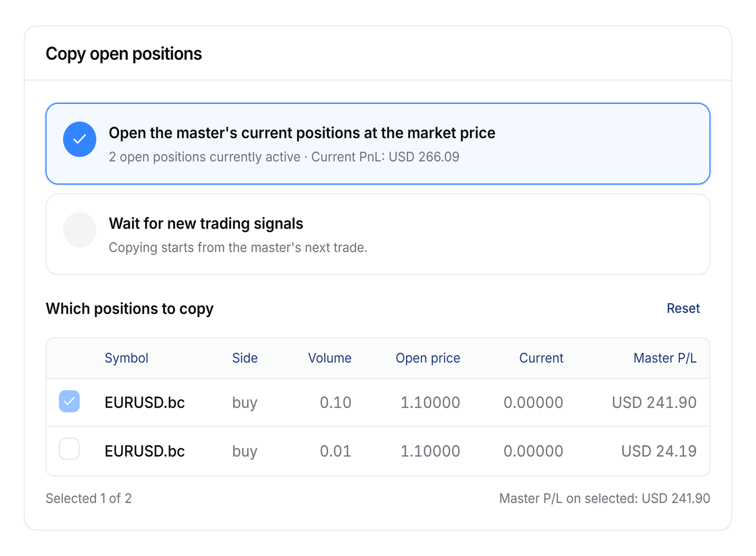Click the Which positions to copy heading

130,308
